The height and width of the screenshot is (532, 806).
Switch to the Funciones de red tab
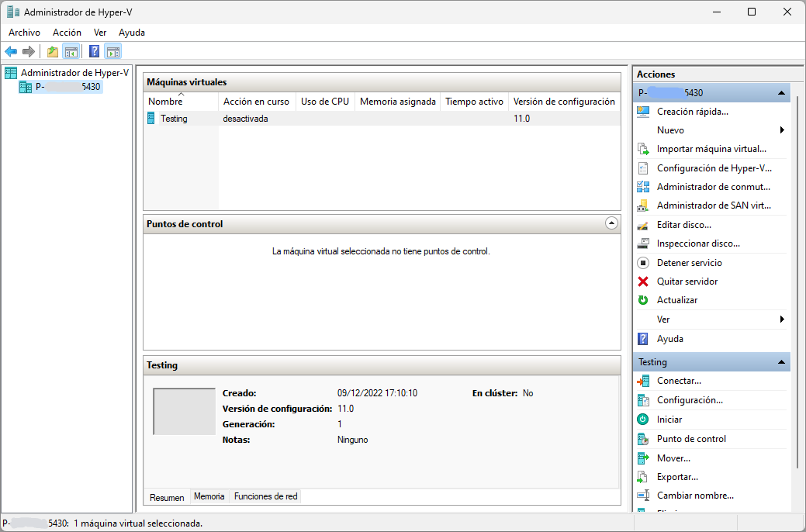pos(265,496)
